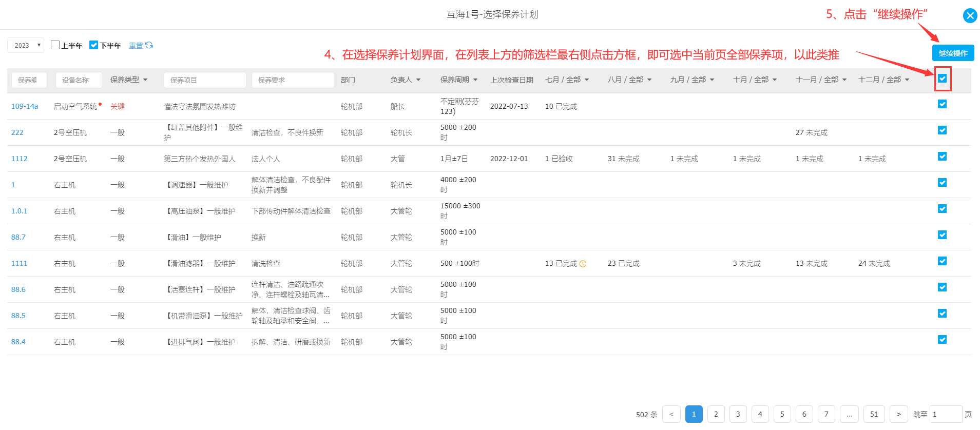Open maintenance item 88.7 link
Image resolution: width=980 pixels, height=430 pixels.
[x=18, y=237]
